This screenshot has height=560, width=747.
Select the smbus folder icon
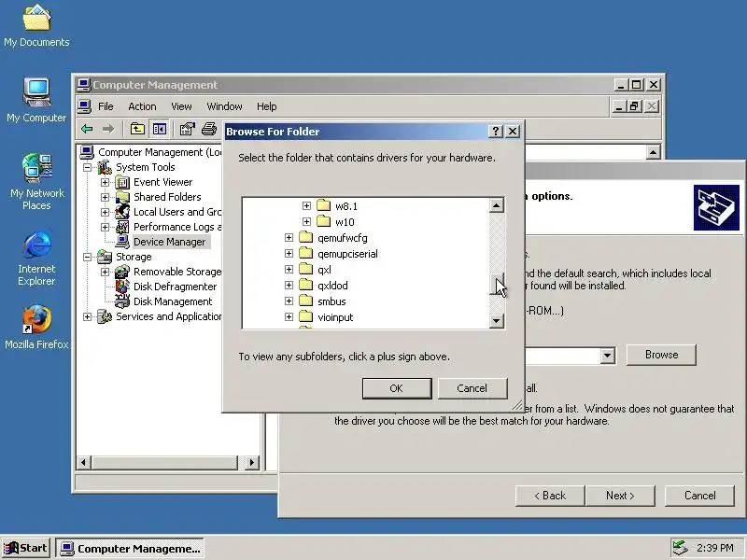click(x=306, y=301)
